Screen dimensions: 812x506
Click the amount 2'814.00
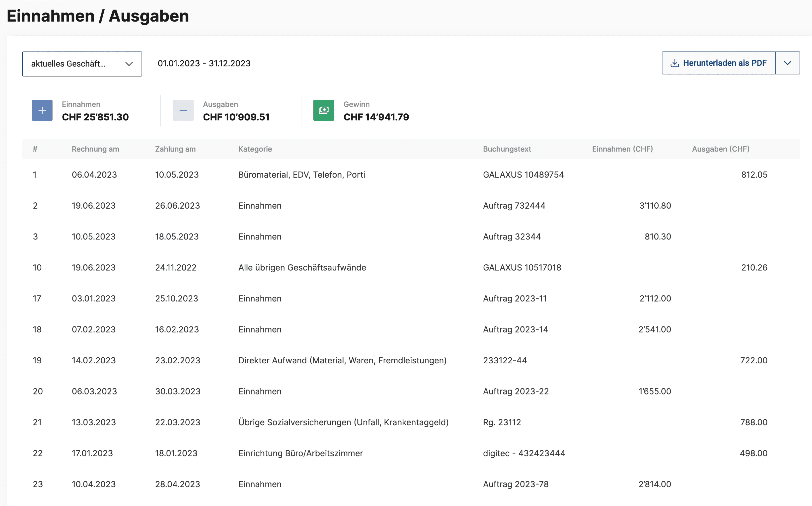coord(655,484)
